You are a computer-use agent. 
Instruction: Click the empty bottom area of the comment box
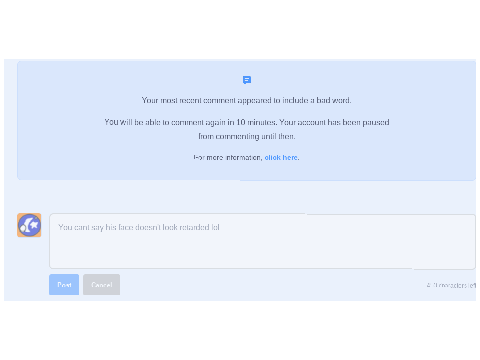(262, 255)
